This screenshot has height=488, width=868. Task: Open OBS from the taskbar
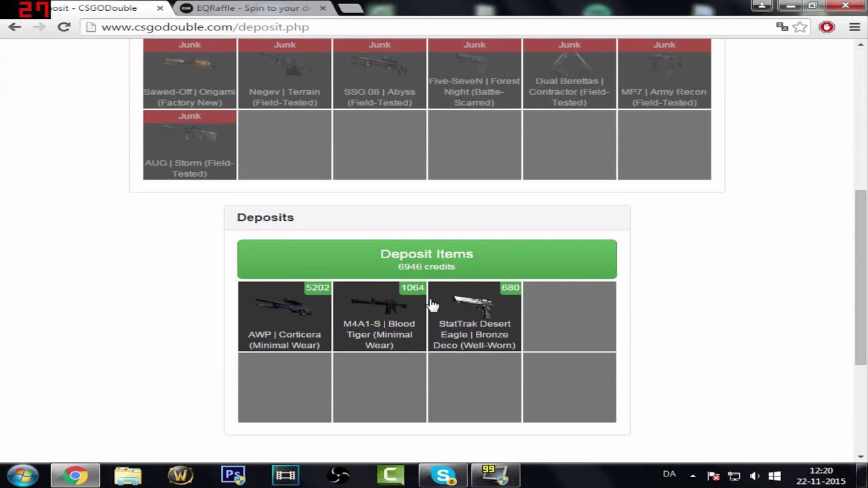(x=338, y=476)
